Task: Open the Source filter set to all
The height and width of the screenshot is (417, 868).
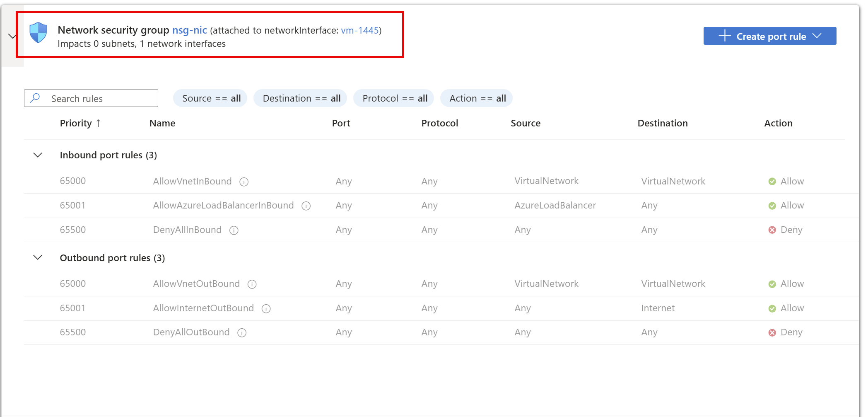Action: click(x=210, y=98)
